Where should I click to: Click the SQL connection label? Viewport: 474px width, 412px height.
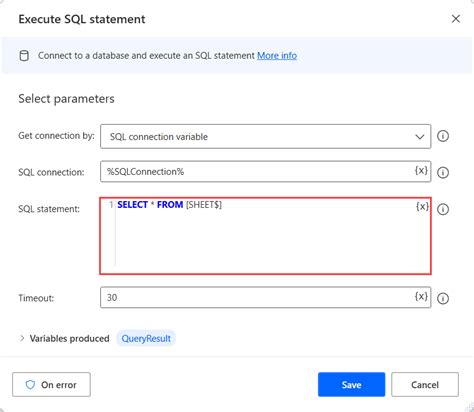pos(51,172)
